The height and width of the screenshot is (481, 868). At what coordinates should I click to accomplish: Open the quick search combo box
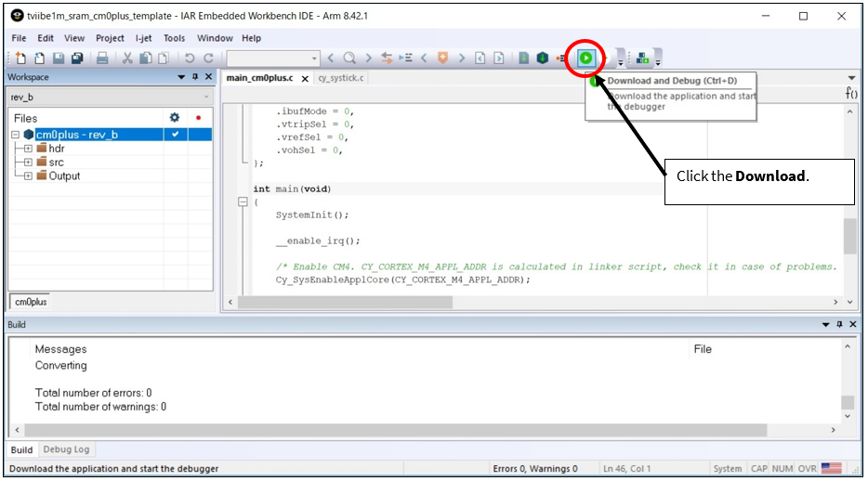(x=273, y=58)
